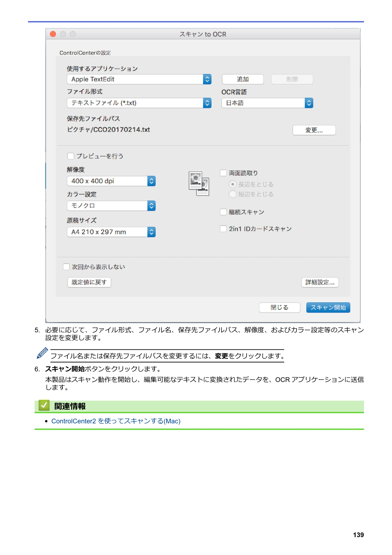Open the 原稿サイズ A4 dropdown
Image resolution: width=392 pixels, height=555 pixels.
(x=111, y=232)
